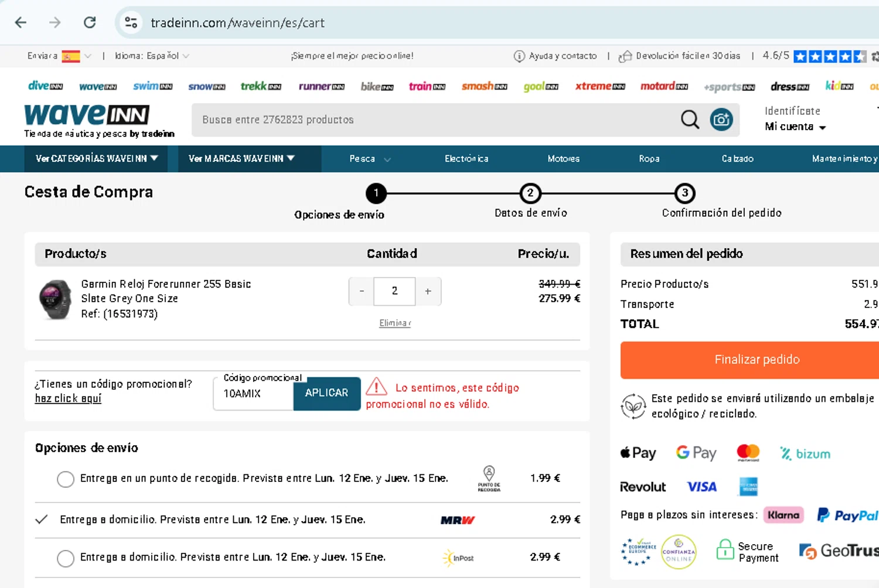Go to the +sports inn store logo

point(730,87)
